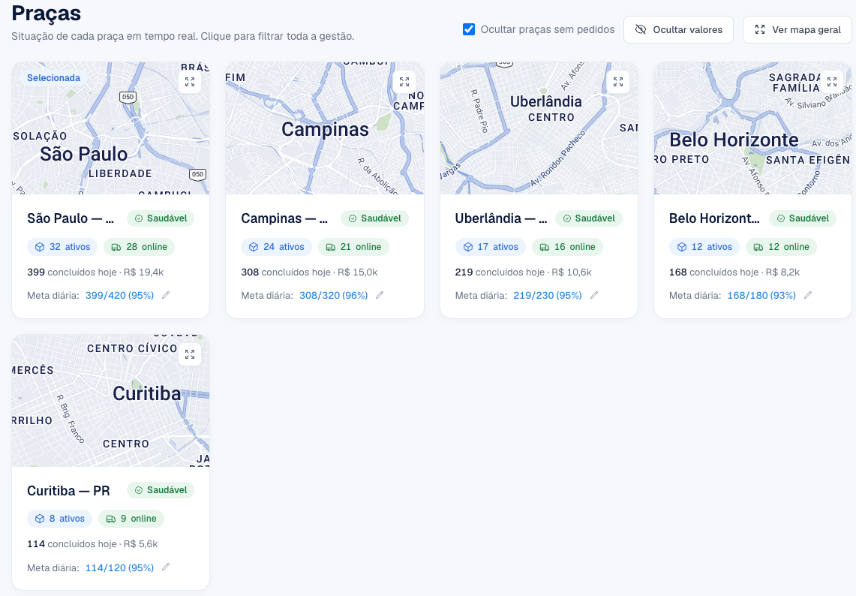Expand the Belo Horizonte map thumbnail
The image size is (856, 596).
click(x=832, y=82)
